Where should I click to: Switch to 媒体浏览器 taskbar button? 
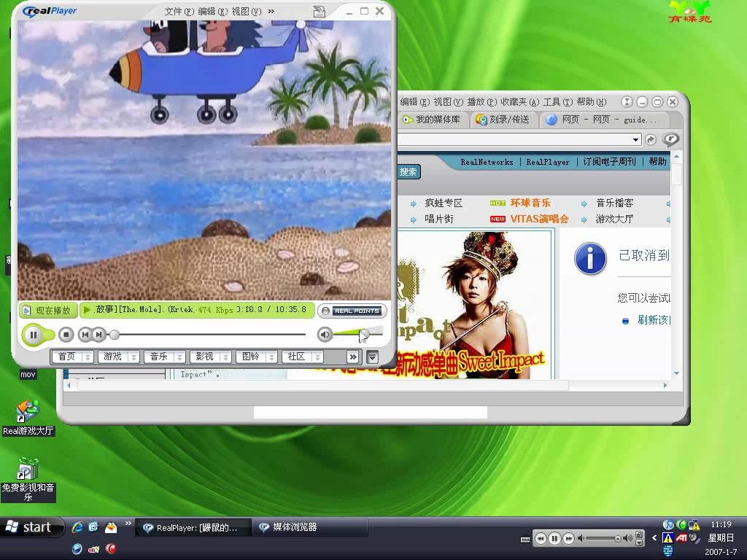coord(309,527)
